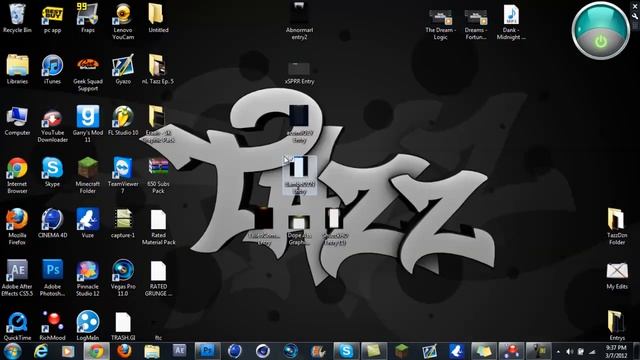This screenshot has height=360, width=640.
Task: Select the RATED GRUNGE file icon
Action: pos(158,278)
